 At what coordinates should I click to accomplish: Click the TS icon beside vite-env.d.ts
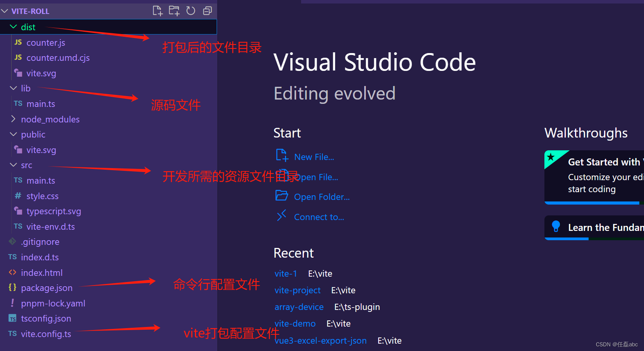(18, 226)
